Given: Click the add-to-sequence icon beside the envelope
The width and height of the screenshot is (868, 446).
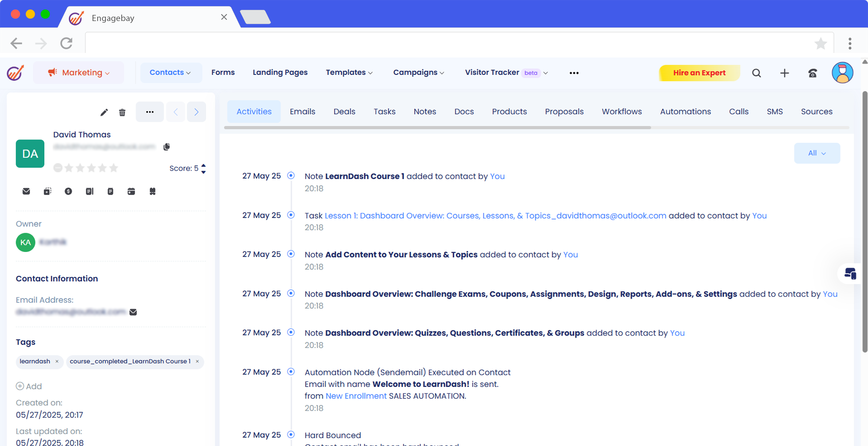Looking at the screenshot, I should pos(47,191).
